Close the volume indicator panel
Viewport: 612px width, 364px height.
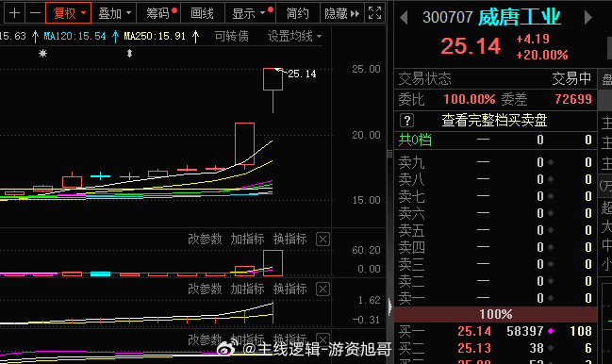coord(323,240)
